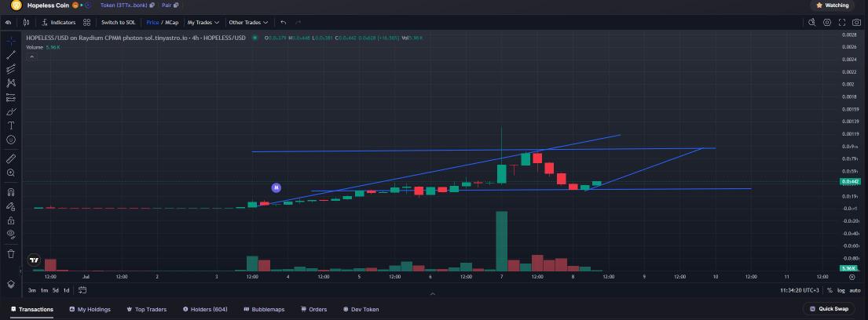
Task: Select the brush drawing tool
Action: point(10,111)
